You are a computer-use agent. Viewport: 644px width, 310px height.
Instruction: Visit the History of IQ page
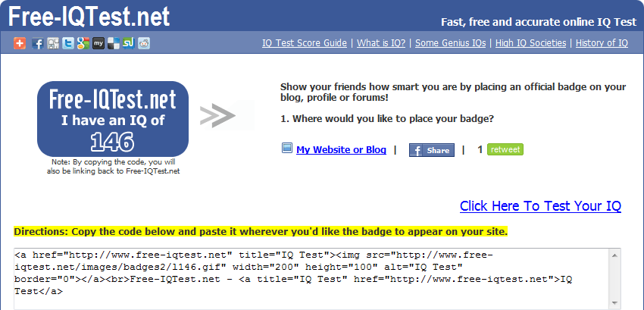tap(602, 43)
